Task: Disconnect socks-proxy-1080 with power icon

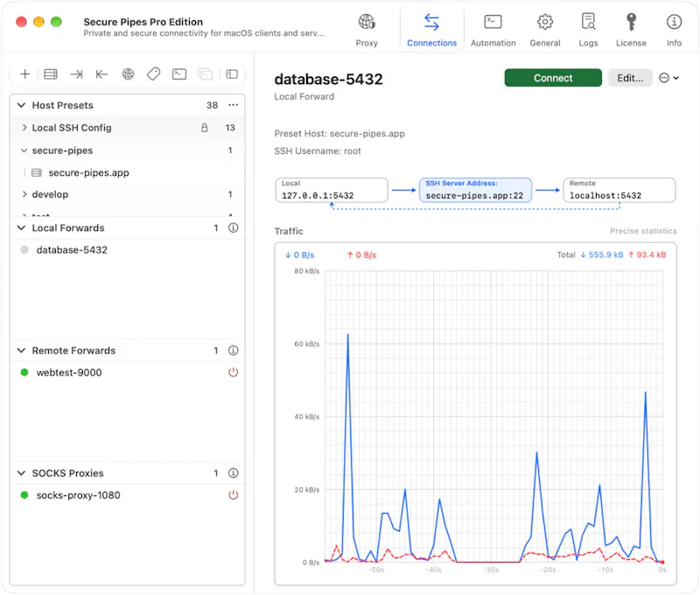Action: pos(233,495)
